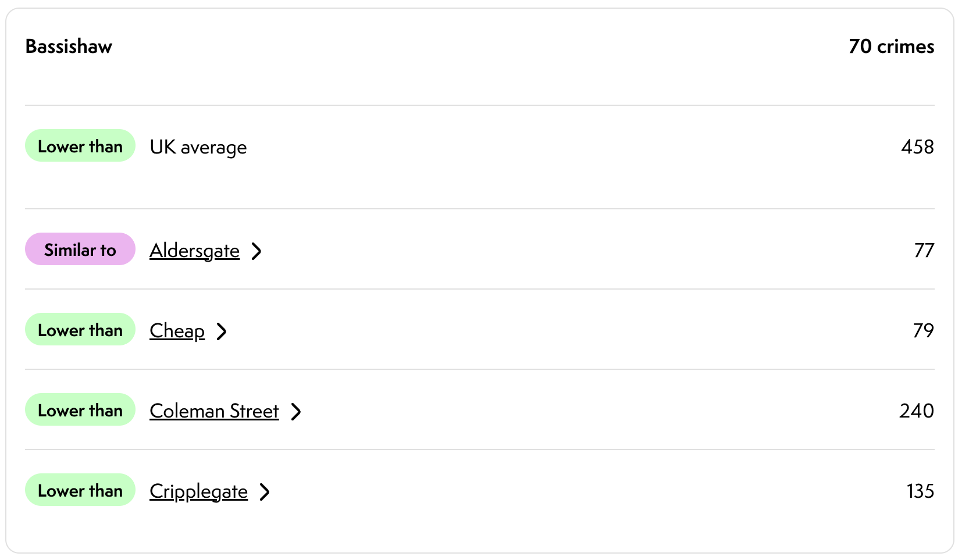Click the chevron arrow beside Aldersgate

[256, 251]
